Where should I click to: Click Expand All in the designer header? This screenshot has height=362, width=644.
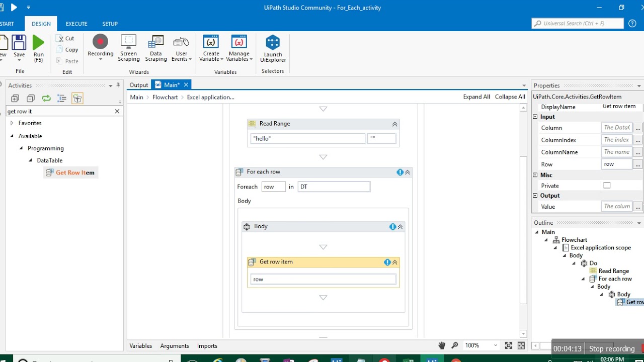(476, 97)
